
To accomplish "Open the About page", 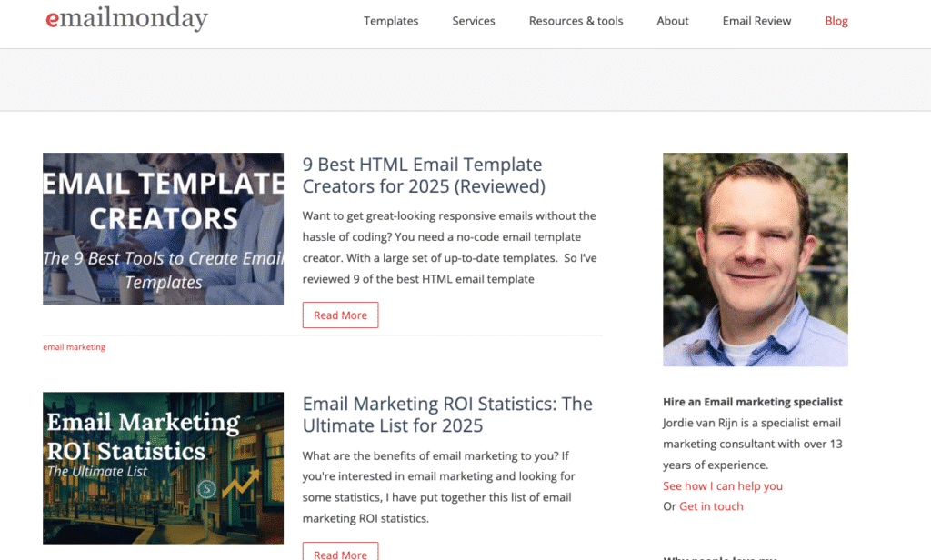I will (x=672, y=20).
